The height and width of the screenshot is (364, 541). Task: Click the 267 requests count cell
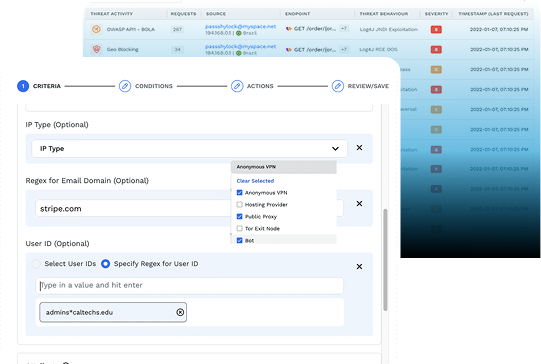(177, 29)
